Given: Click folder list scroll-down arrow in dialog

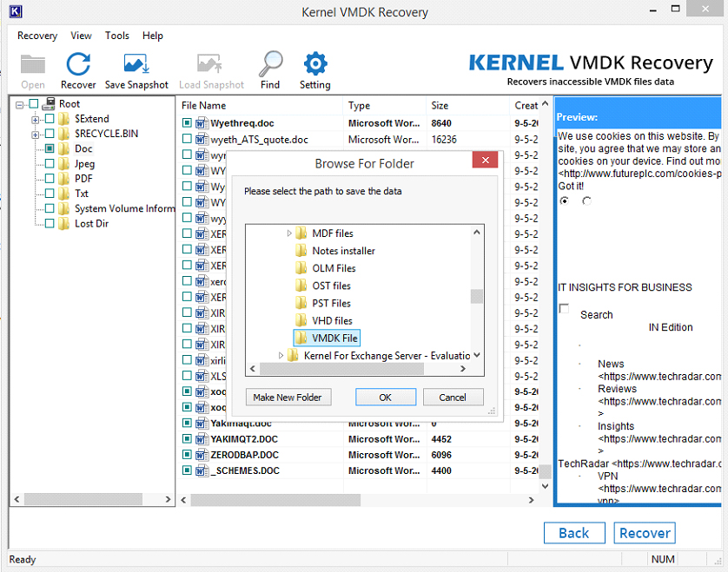Looking at the screenshot, I should pos(476,355).
